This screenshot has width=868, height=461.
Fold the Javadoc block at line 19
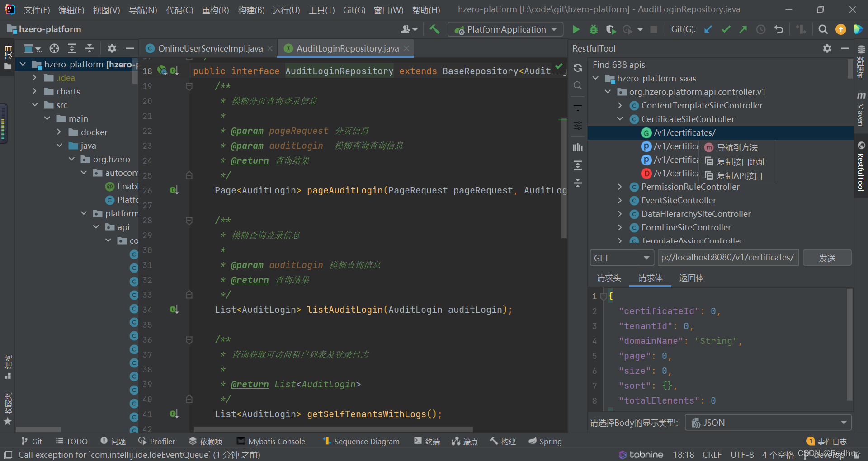189,86
